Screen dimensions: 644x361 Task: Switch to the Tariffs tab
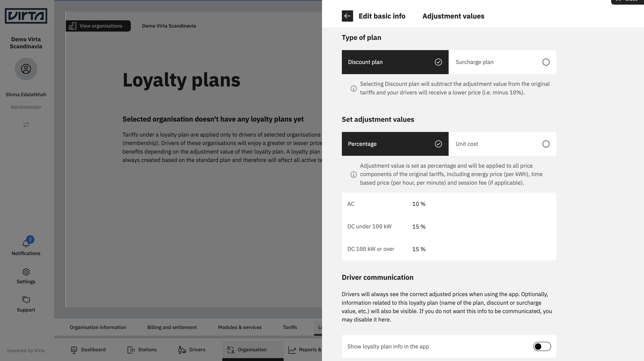tap(290, 327)
